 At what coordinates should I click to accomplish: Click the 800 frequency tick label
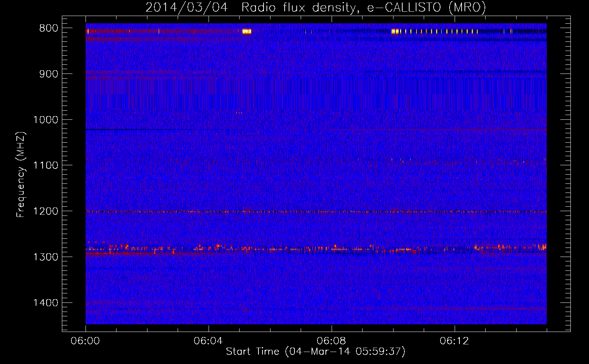(48, 28)
